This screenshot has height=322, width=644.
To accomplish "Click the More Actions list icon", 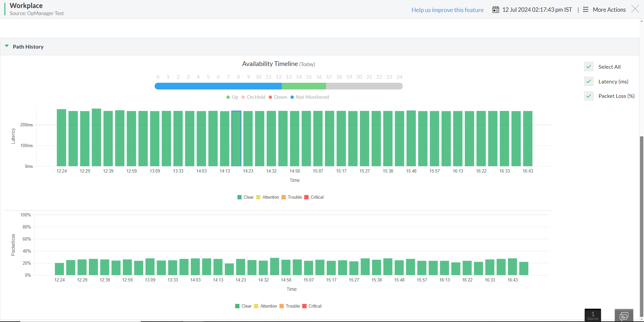I will coord(586,9).
